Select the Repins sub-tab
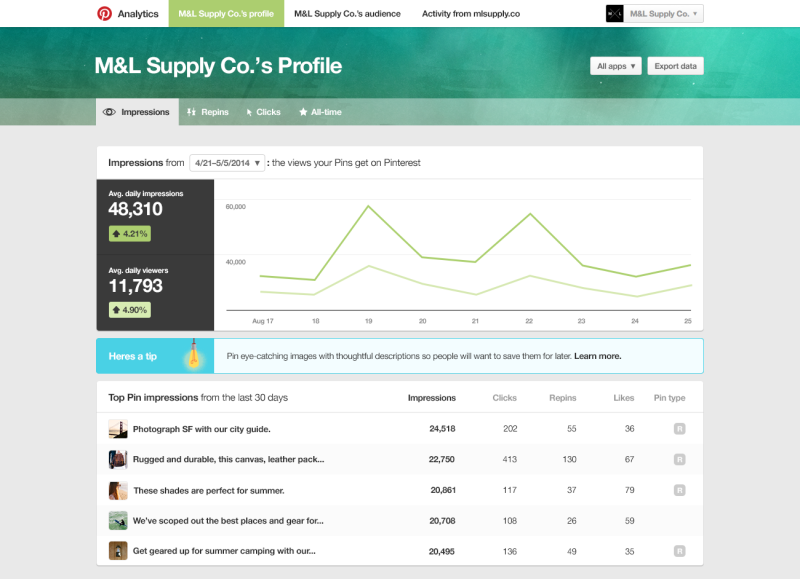Viewport: 800px width, 579px height. [x=208, y=112]
